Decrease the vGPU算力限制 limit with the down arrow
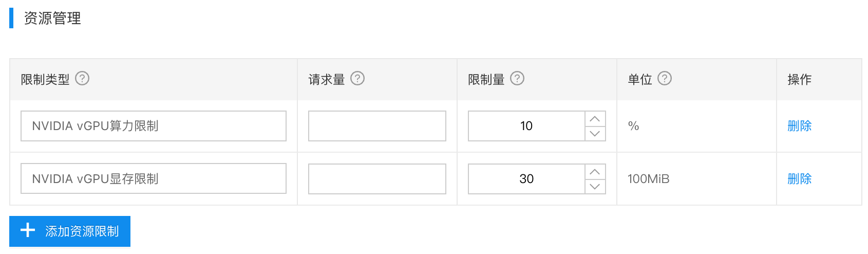 click(x=595, y=134)
